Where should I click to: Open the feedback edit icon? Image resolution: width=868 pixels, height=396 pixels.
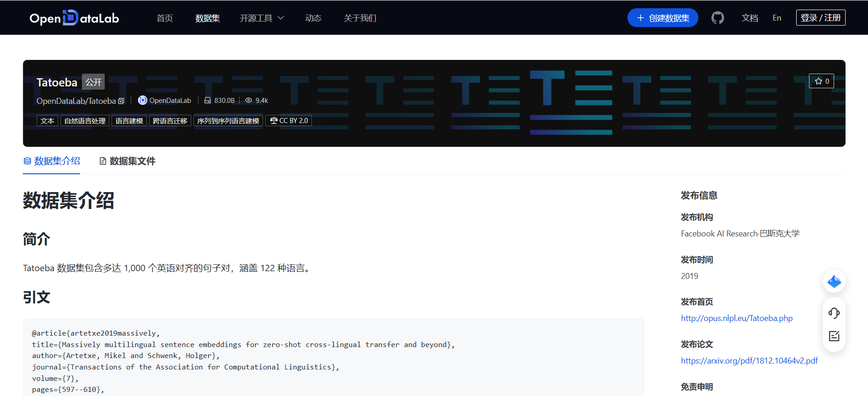pos(834,336)
